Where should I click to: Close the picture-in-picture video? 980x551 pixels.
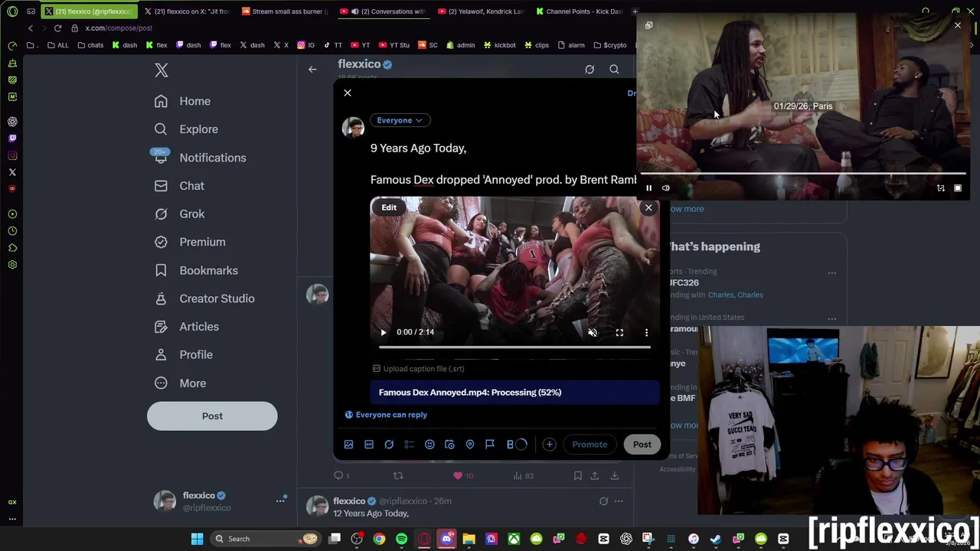coord(957,26)
